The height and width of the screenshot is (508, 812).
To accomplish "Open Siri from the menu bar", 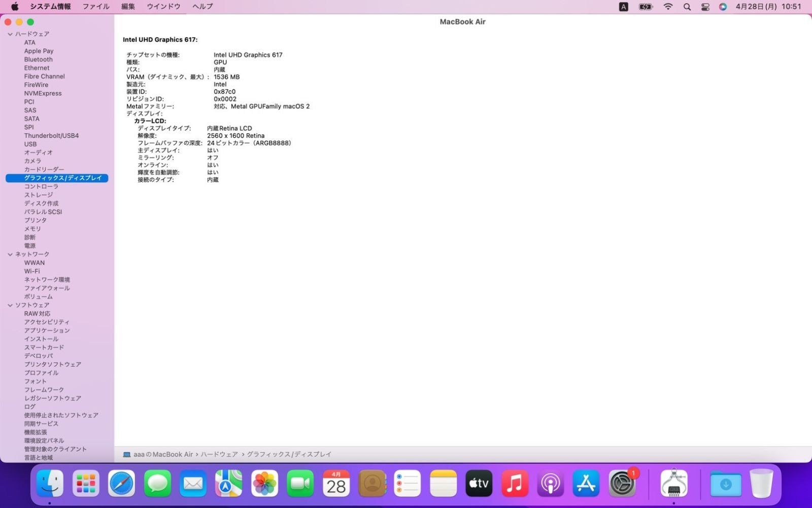I will [x=723, y=7].
